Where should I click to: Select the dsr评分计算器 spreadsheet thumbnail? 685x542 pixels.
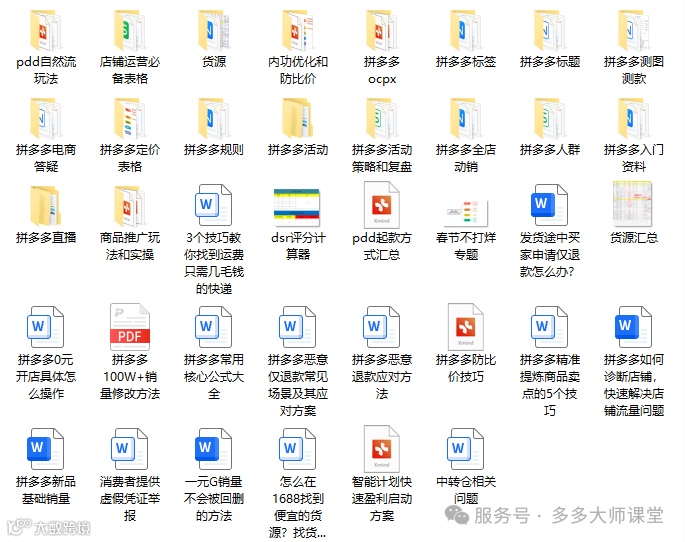pos(297,208)
